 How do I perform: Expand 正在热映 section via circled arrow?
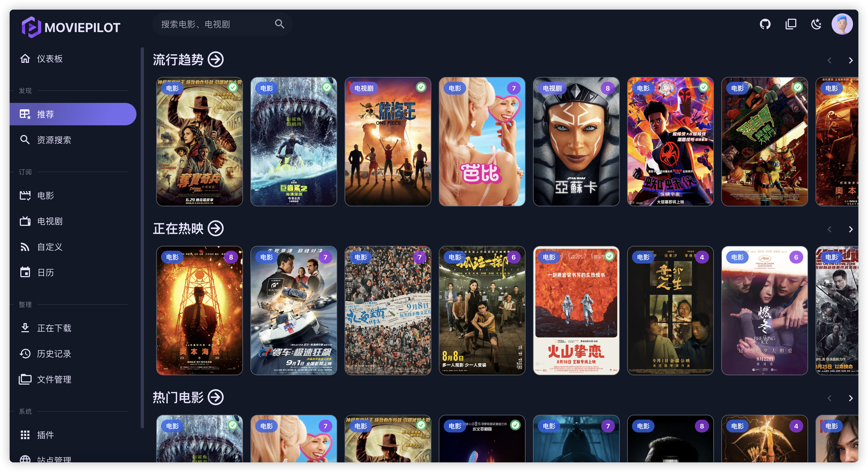[216, 229]
